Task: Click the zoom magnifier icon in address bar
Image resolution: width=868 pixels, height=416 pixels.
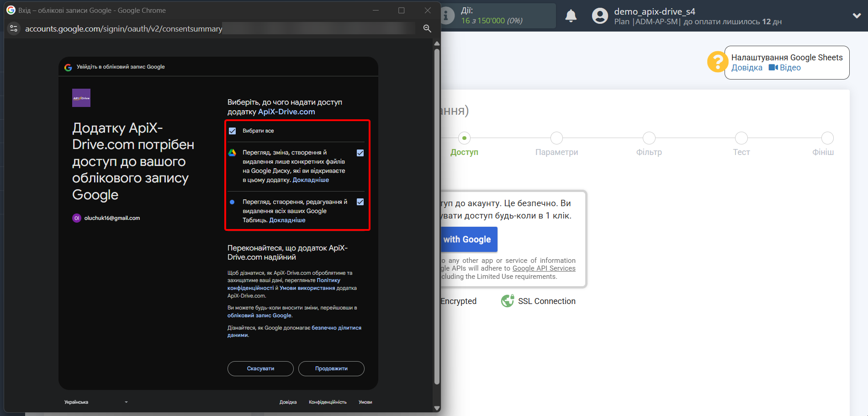Action: [x=427, y=28]
